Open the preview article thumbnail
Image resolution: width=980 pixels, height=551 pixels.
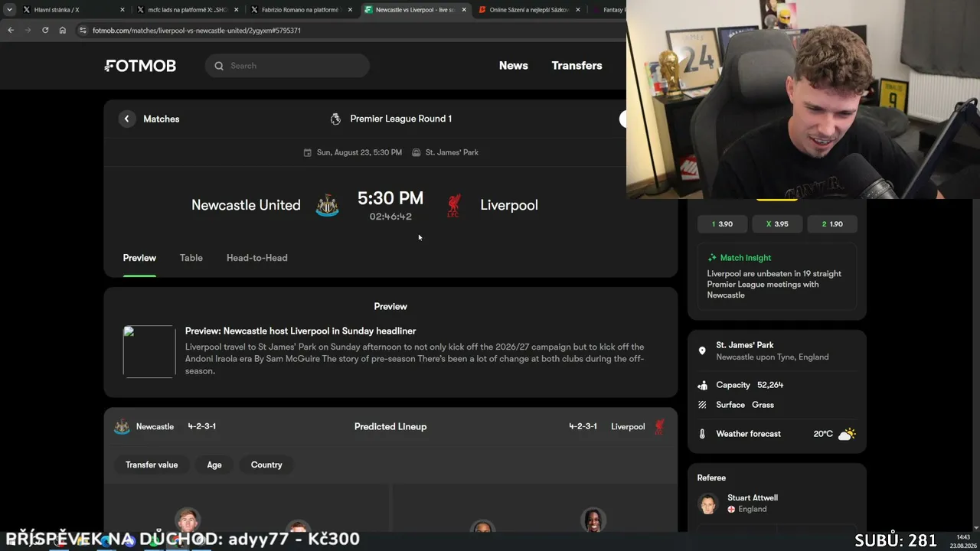click(x=149, y=351)
